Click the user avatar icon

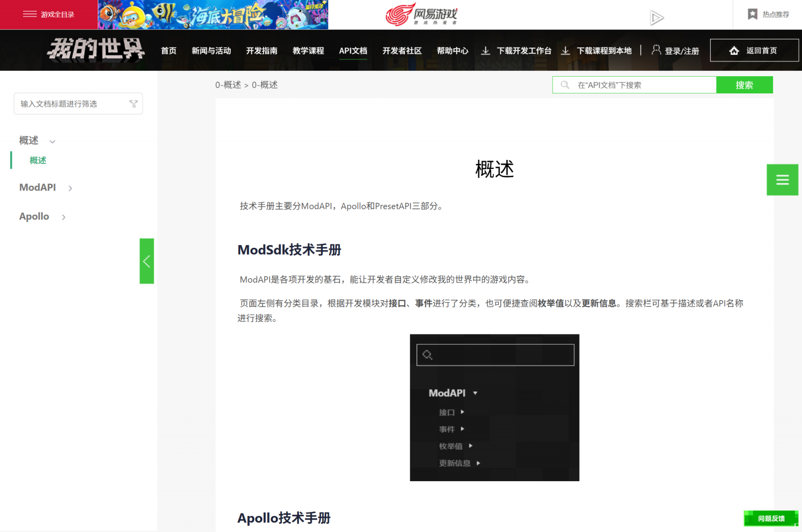(656, 49)
